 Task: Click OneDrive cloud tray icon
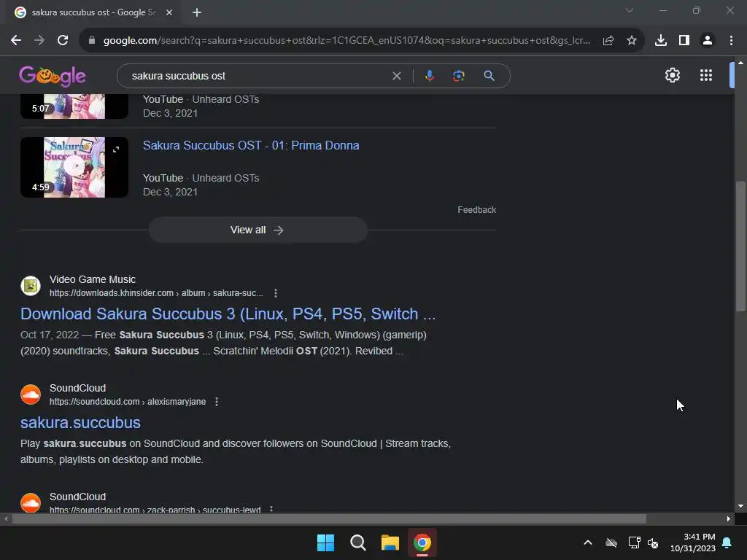611,542
